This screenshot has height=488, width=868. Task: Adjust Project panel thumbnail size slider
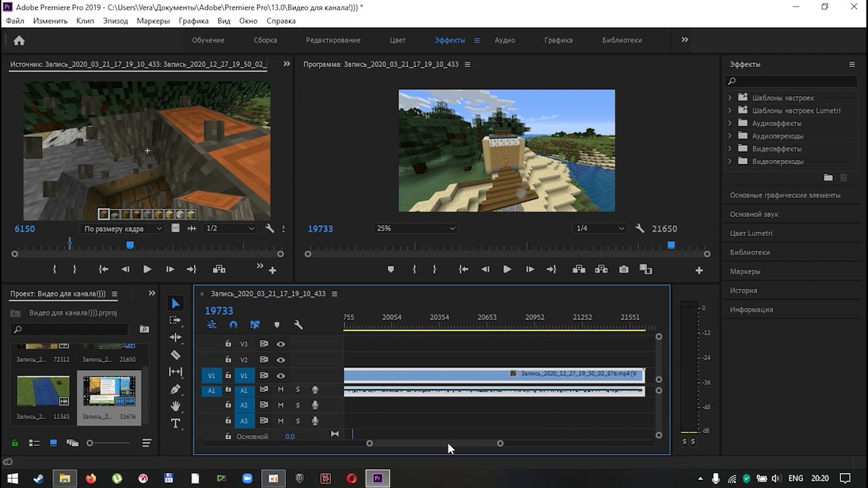90,443
